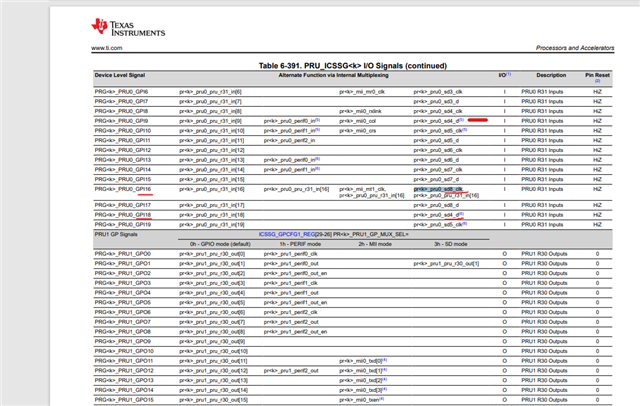This screenshot has height=406, width=640.
Task: Click cell pr<k>_pru0_pru_r31_in[6]
Action: pyautogui.click(x=210, y=92)
